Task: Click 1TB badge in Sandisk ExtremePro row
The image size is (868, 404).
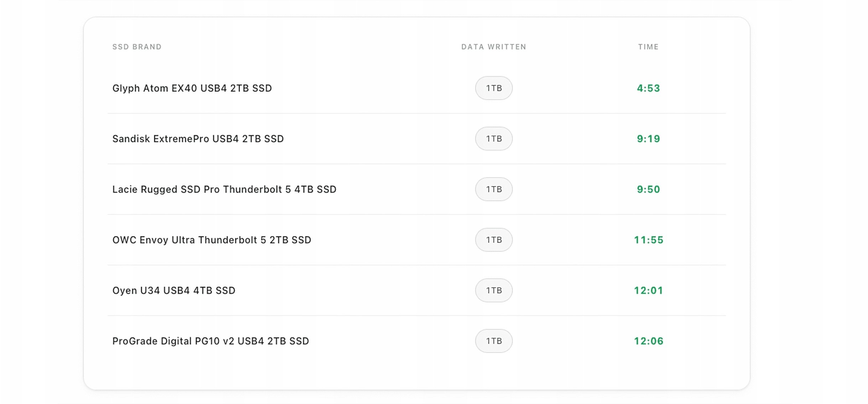Action: (x=494, y=138)
